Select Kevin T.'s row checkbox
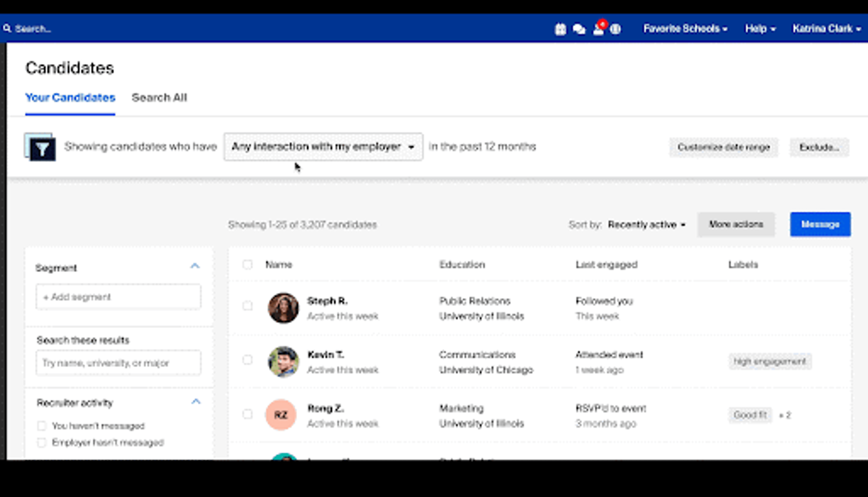The height and width of the screenshot is (497, 868). 247,360
